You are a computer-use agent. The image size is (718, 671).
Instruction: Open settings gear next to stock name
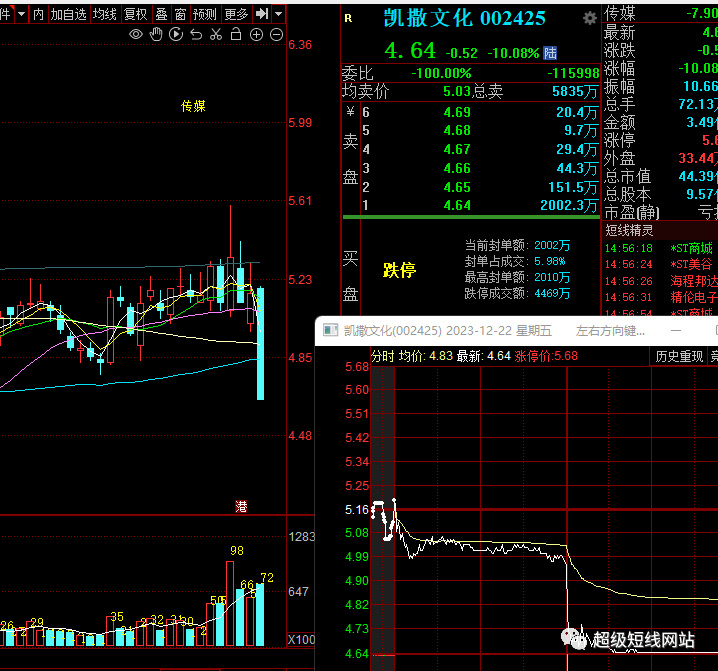[590, 18]
